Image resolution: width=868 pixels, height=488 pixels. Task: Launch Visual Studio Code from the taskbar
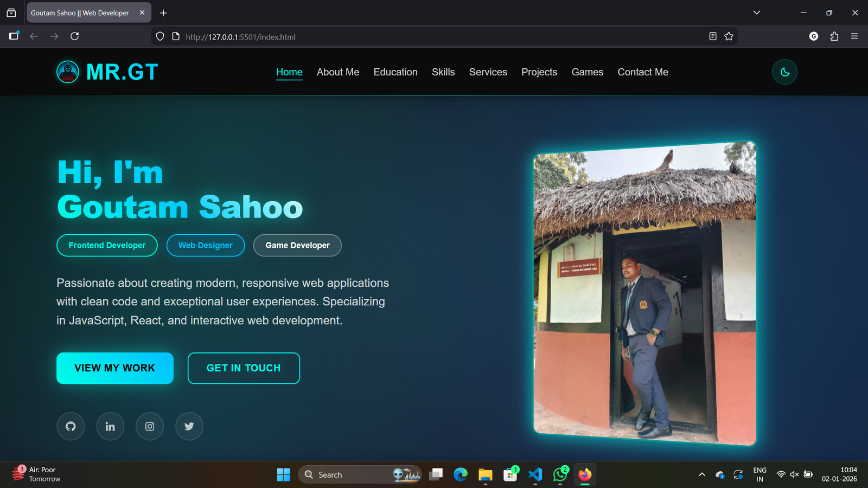click(x=535, y=474)
